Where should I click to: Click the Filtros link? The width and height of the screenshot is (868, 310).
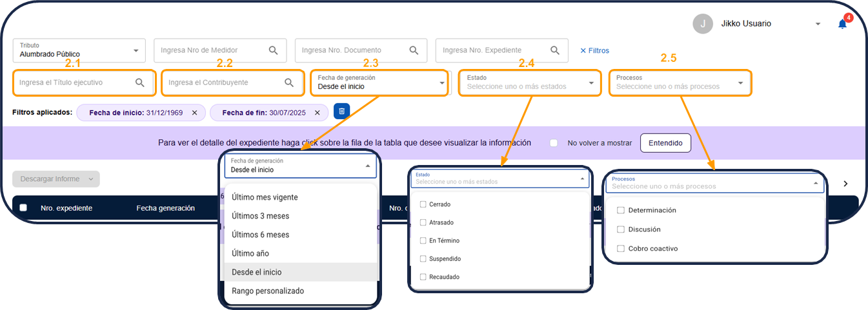click(x=594, y=50)
